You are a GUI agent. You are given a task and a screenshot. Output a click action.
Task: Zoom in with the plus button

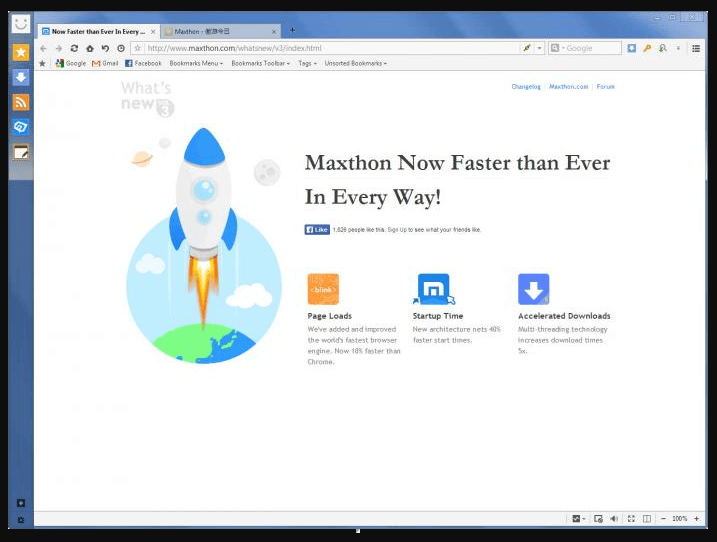[x=696, y=518]
